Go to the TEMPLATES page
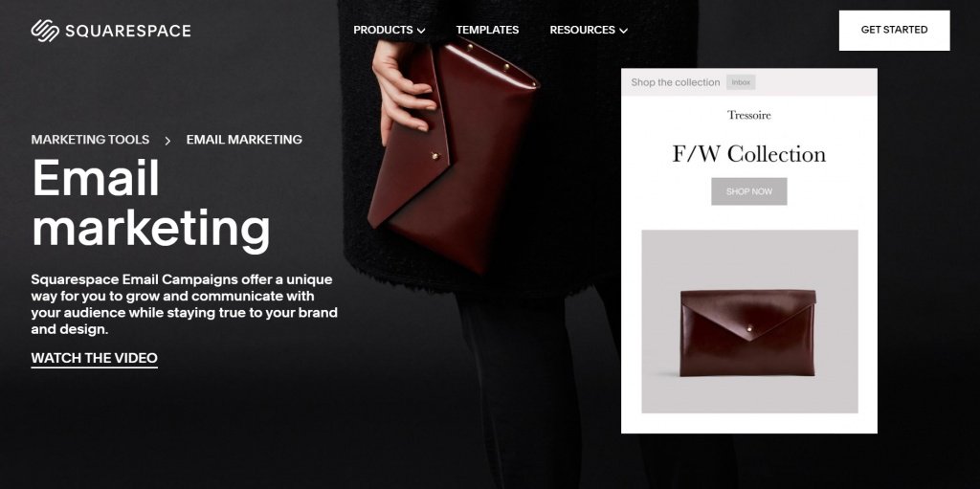 tap(487, 30)
